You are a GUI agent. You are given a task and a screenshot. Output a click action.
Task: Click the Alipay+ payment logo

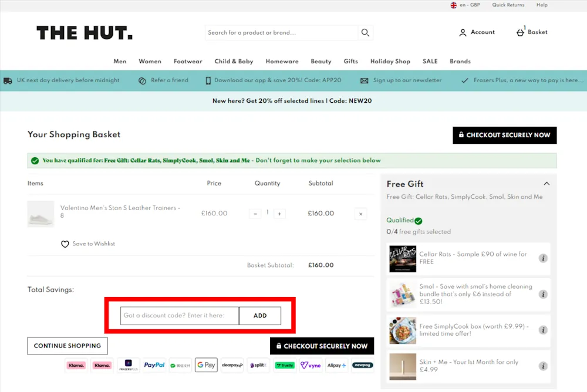[336, 365]
